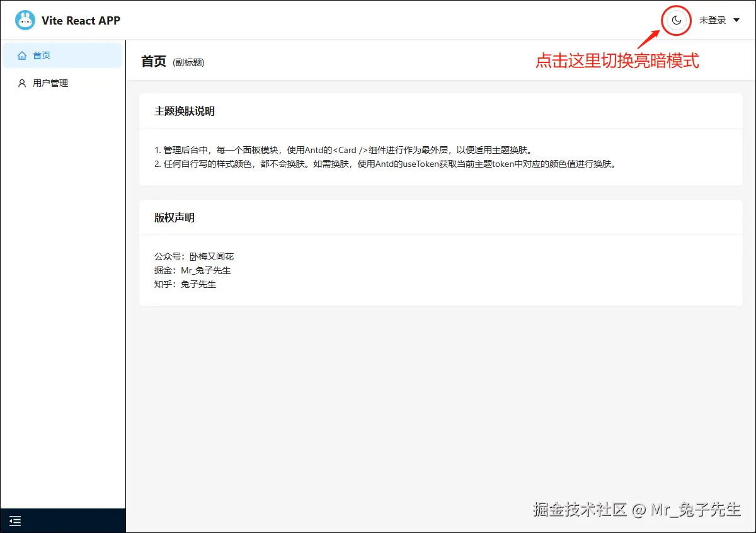Open the 用户管理 menu item
Viewport: 756px width, 533px height.
(x=49, y=83)
